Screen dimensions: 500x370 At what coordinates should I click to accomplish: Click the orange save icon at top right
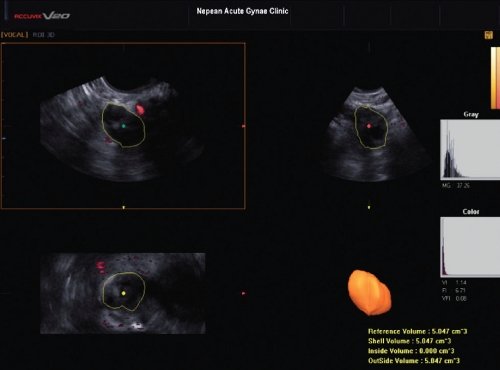pos(489,35)
